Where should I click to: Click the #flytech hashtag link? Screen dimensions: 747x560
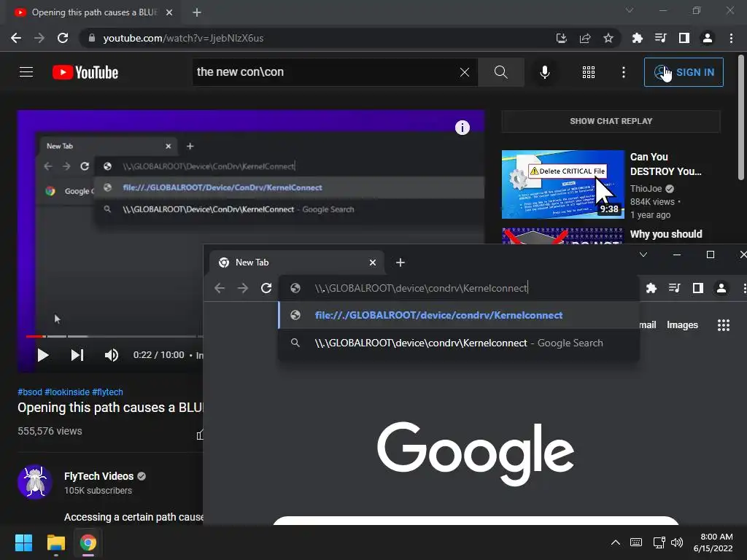click(x=107, y=392)
